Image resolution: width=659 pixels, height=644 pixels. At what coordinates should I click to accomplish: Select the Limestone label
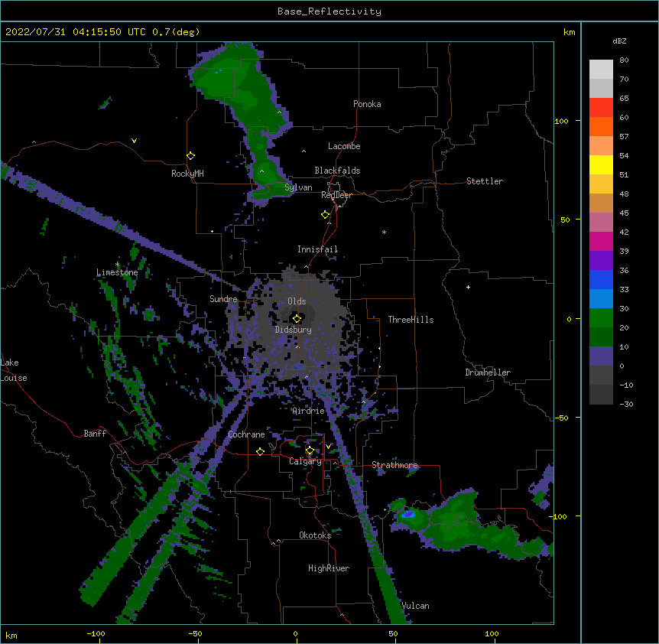tap(117, 272)
